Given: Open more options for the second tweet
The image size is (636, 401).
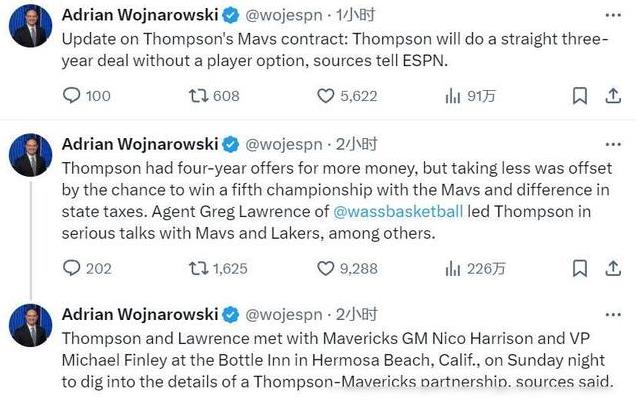Looking at the screenshot, I should [613, 145].
